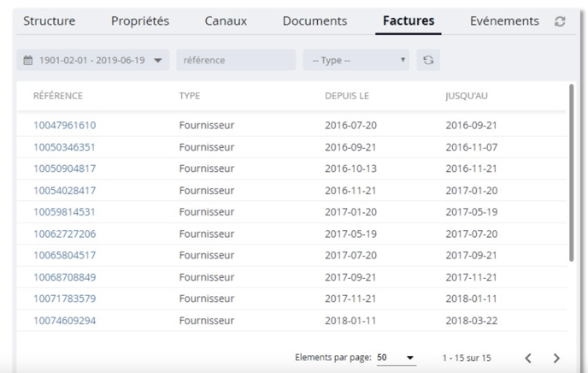The image size is (588, 373).
Task: Switch to the Propriétés tab
Action: click(140, 21)
